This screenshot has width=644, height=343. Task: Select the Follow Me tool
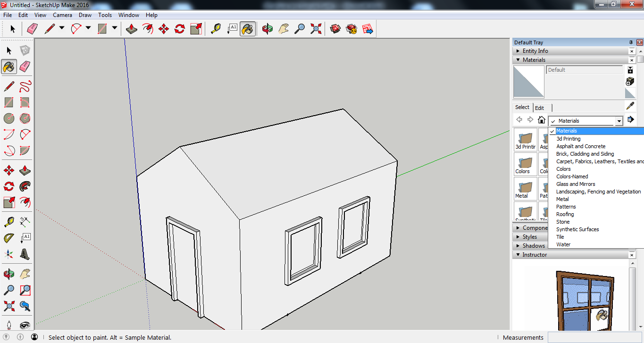pyautogui.click(x=25, y=186)
